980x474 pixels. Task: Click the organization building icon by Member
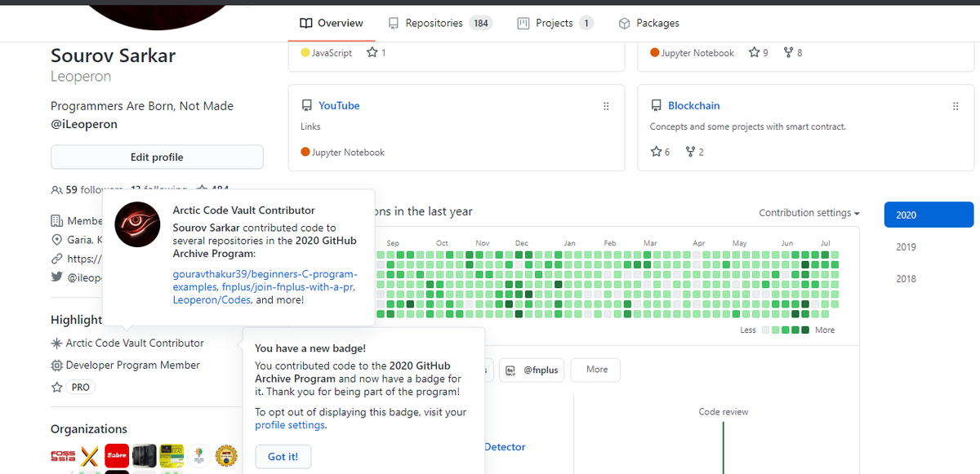point(56,221)
